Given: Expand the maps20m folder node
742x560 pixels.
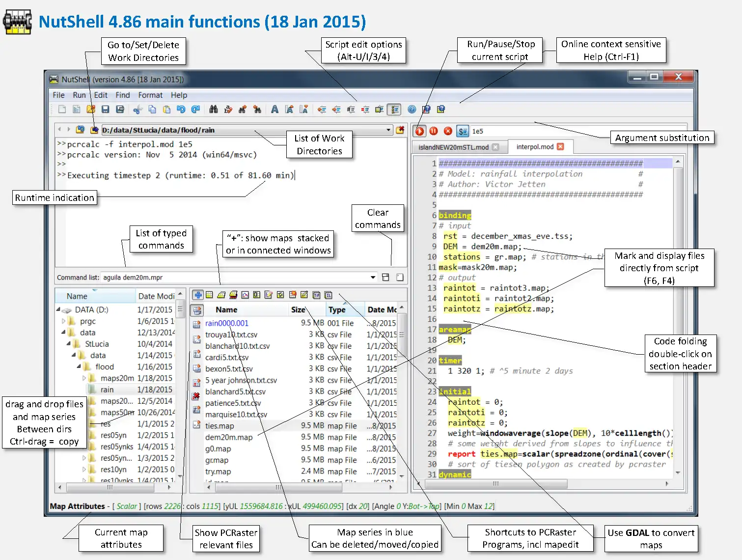Looking at the screenshot, I should pyautogui.click(x=84, y=378).
